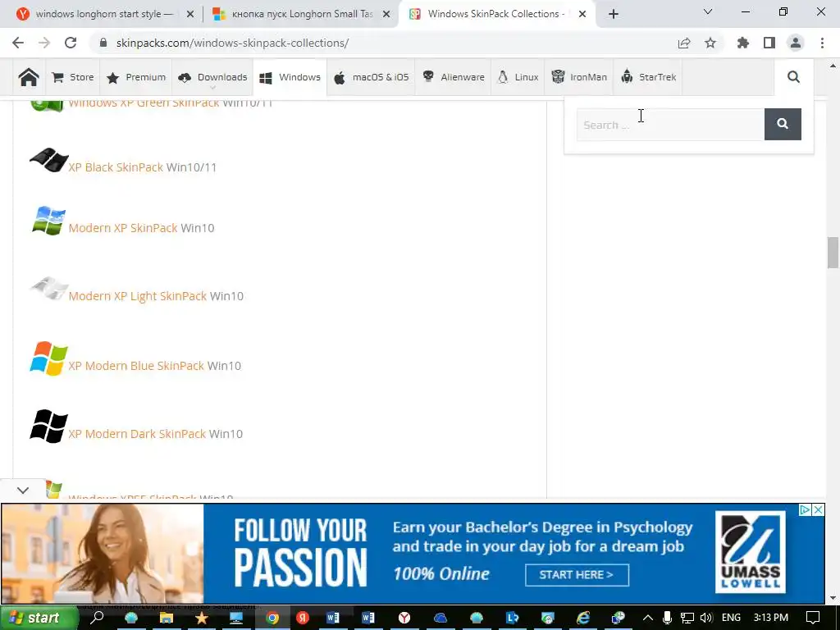Open the OneDrive cloud taskbar icon
Viewport: 840px width, 630px height.
point(441,618)
